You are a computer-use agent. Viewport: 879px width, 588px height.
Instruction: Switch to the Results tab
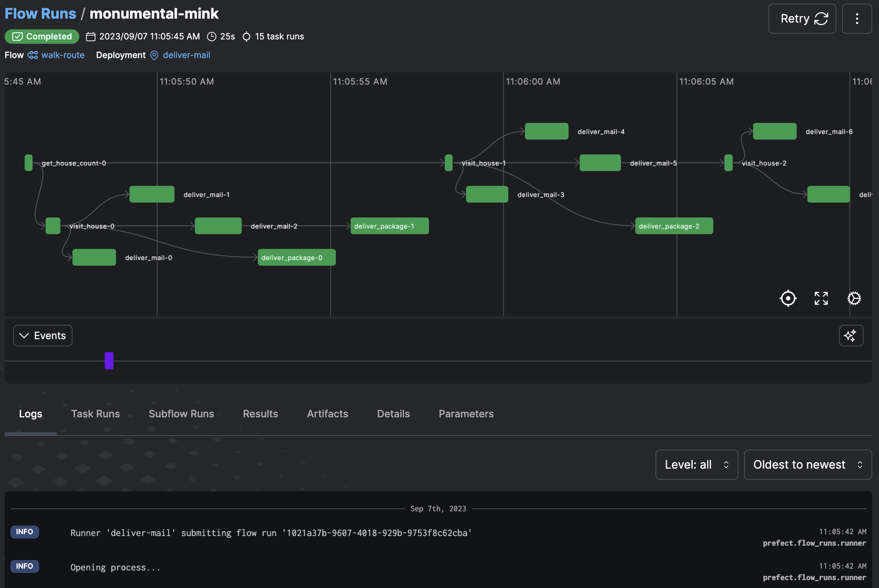(x=260, y=414)
